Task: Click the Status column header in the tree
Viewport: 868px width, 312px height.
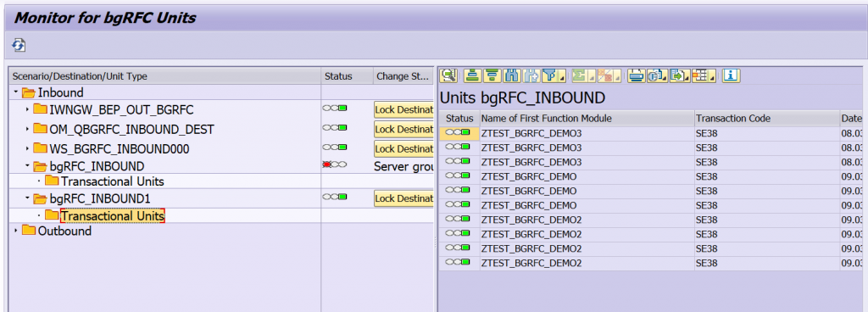Action: click(347, 76)
